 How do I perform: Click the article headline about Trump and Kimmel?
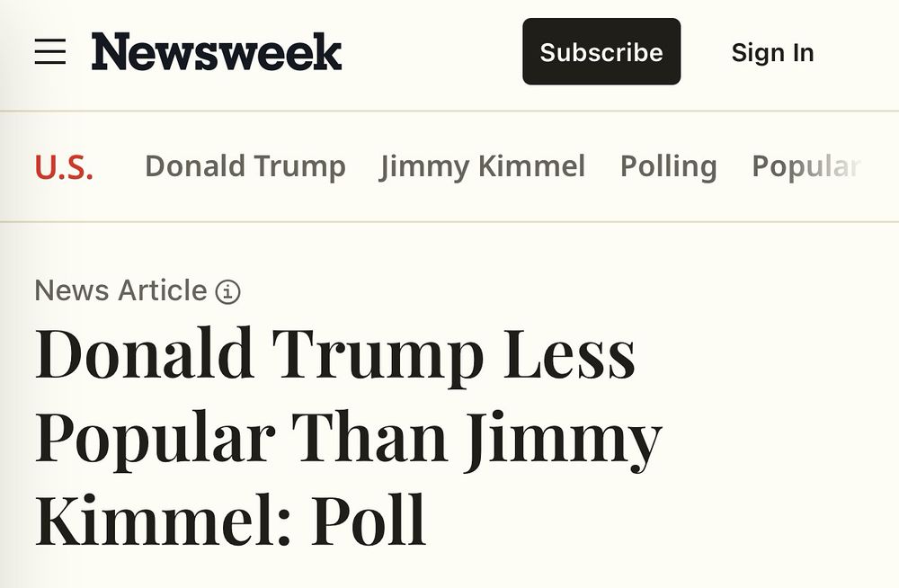[347, 438]
